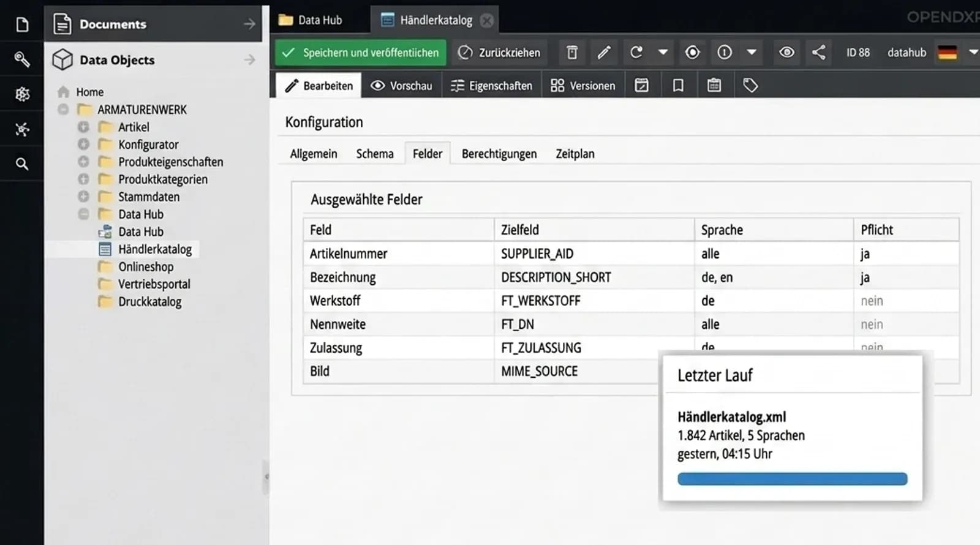Click the reload icon in toolbar
This screenshot has width=980, height=545.
(x=636, y=53)
